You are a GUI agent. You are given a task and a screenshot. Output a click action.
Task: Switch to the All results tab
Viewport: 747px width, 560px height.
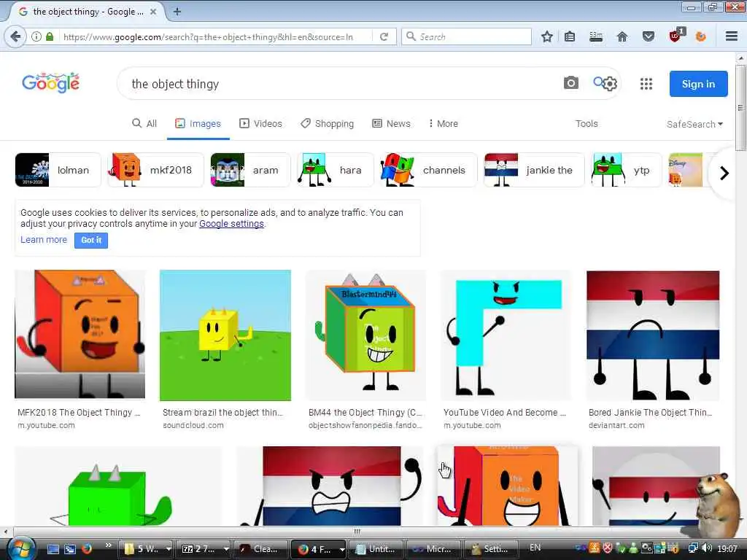pyautogui.click(x=144, y=124)
